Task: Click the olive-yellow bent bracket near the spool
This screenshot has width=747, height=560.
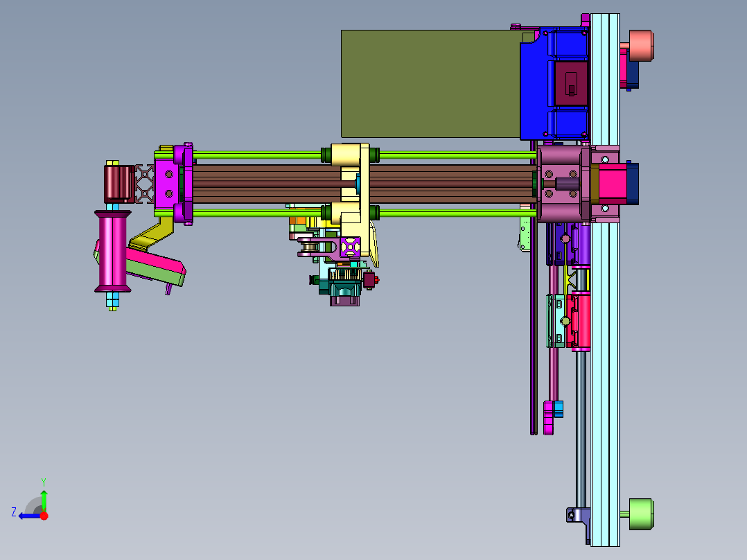Action: [x=153, y=234]
